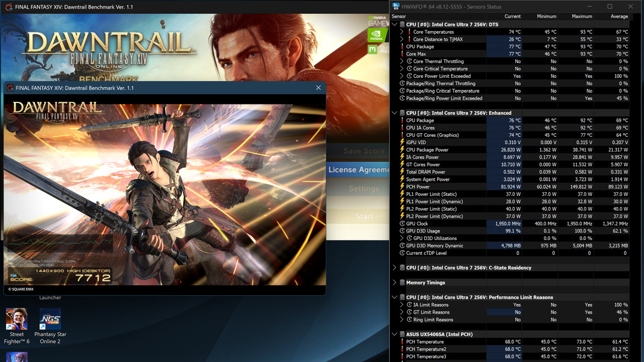Click the Minimum column header
The height and width of the screenshot is (362, 644).
[x=547, y=17]
